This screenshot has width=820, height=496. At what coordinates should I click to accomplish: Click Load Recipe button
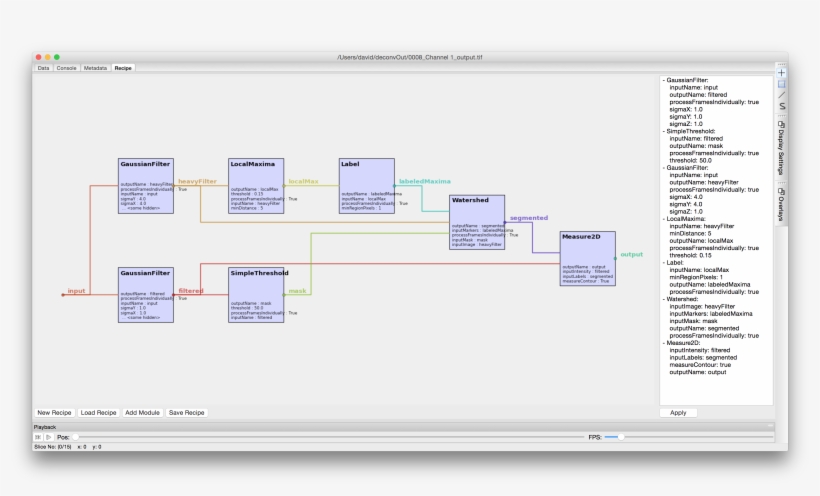pos(99,412)
